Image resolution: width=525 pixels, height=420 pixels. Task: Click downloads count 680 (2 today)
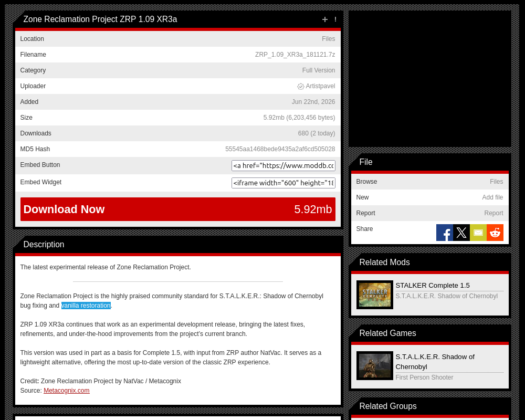coord(317,133)
